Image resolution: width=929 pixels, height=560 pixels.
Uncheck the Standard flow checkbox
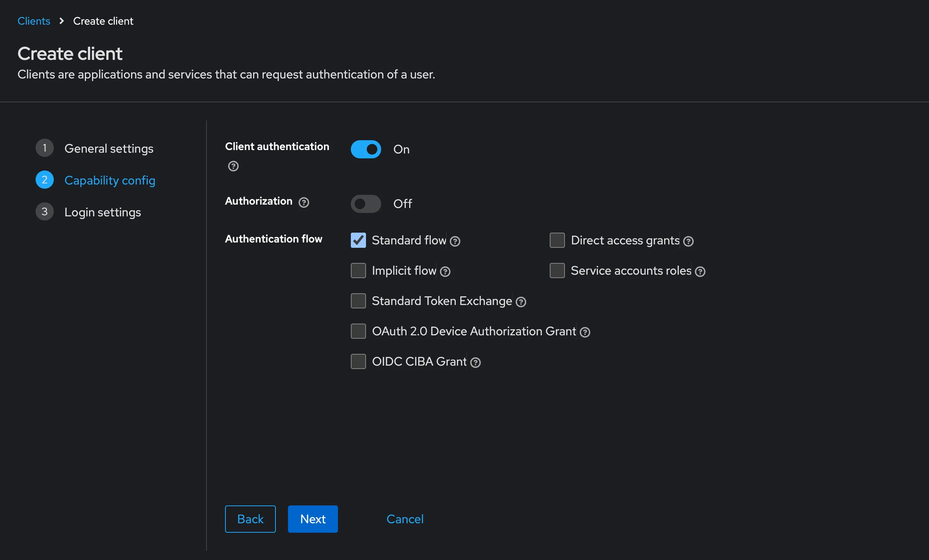[358, 240]
